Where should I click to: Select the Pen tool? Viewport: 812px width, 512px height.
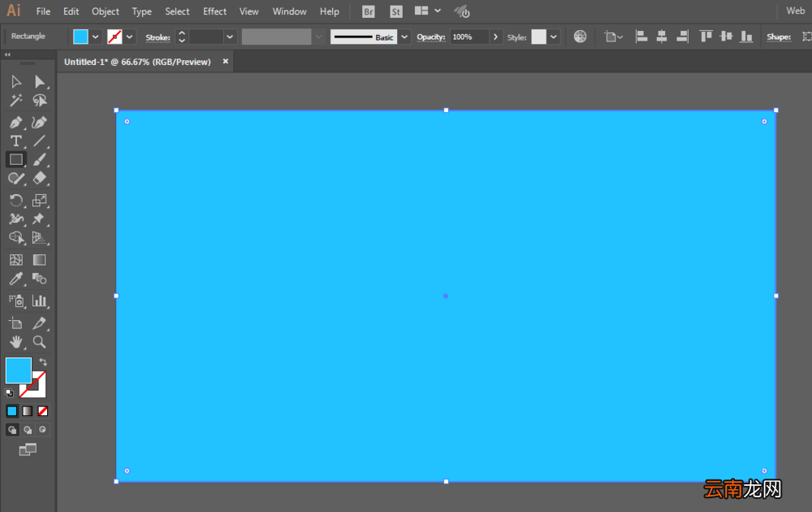tap(16, 122)
